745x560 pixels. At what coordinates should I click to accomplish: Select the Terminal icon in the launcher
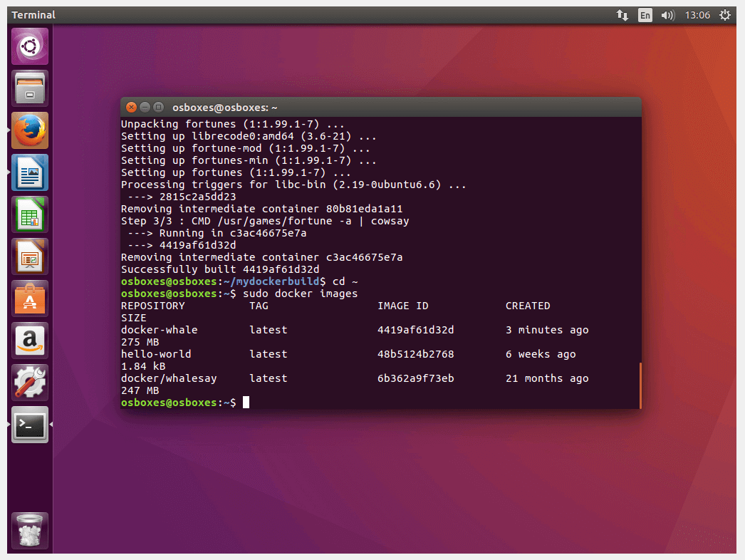pyautogui.click(x=29, y=425)
